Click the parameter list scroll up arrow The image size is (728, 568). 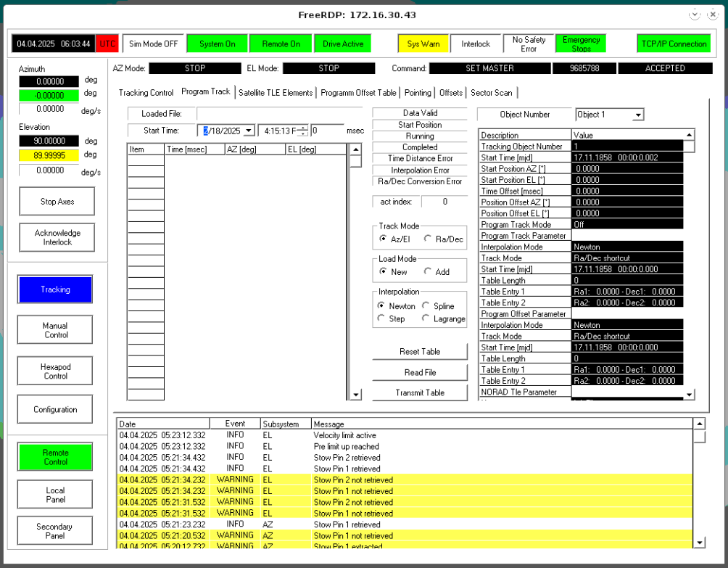click(x=690, y=135)
